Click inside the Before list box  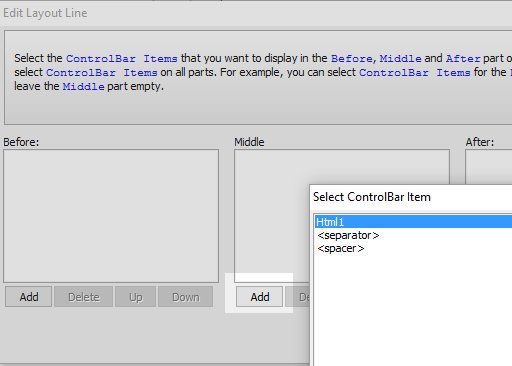click(111, 216)
